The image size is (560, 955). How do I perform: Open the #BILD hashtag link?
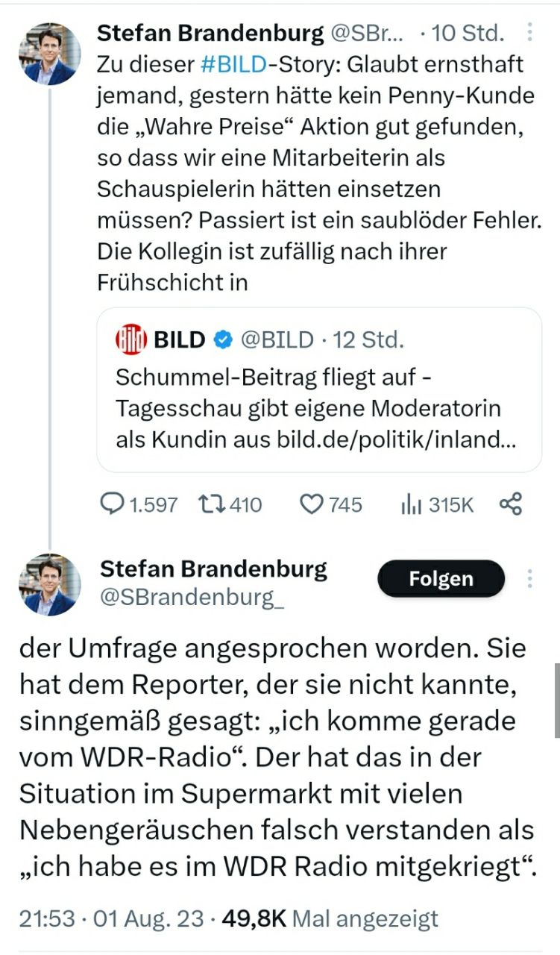[233, 64]
